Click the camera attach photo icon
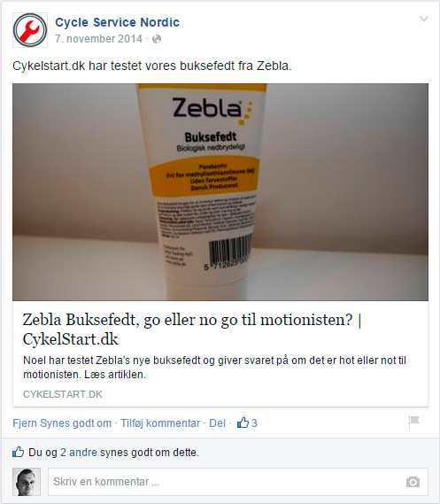440x504 pixels. (x=413, y=482)
